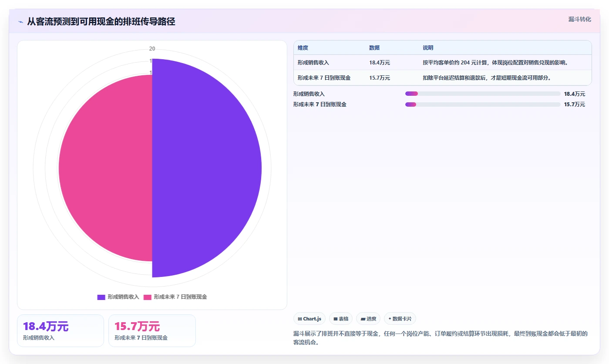Click the table cell 形成未来 7 日到账现金

pos(324,78)
